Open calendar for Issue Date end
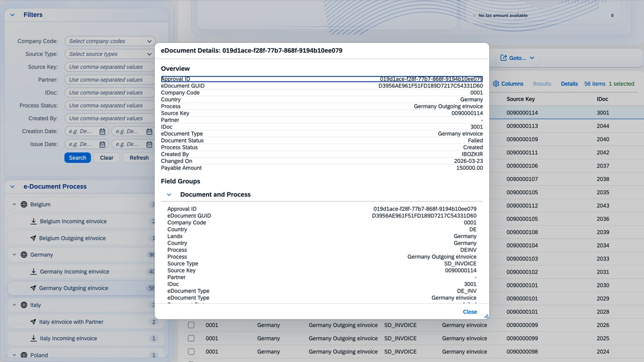 click(x=149, y=144)
